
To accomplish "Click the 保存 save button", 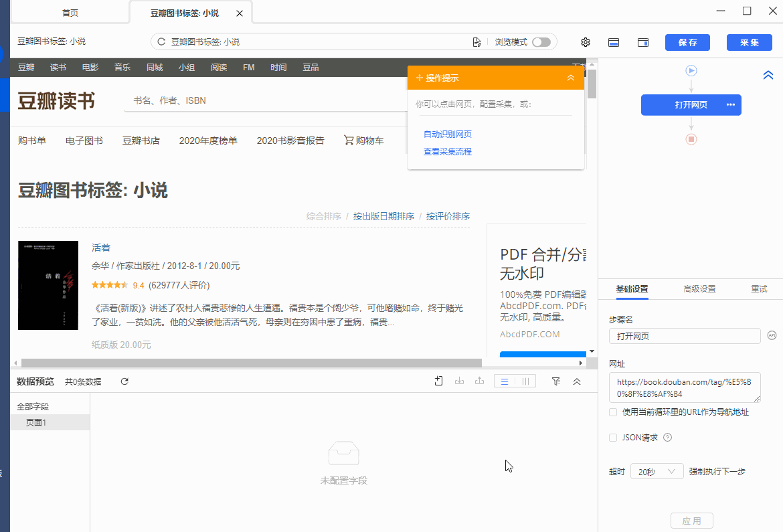I will pos(687,42).
